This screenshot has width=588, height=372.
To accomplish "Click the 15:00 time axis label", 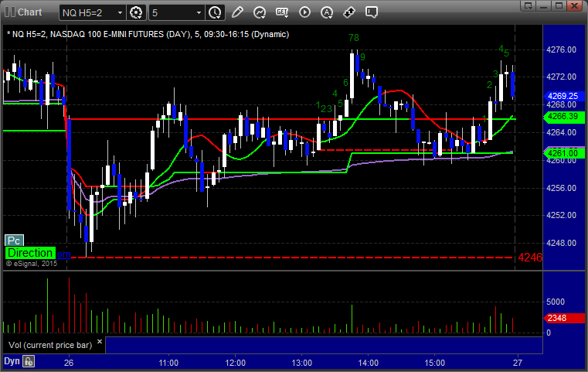I will click(x=434, y=363).
